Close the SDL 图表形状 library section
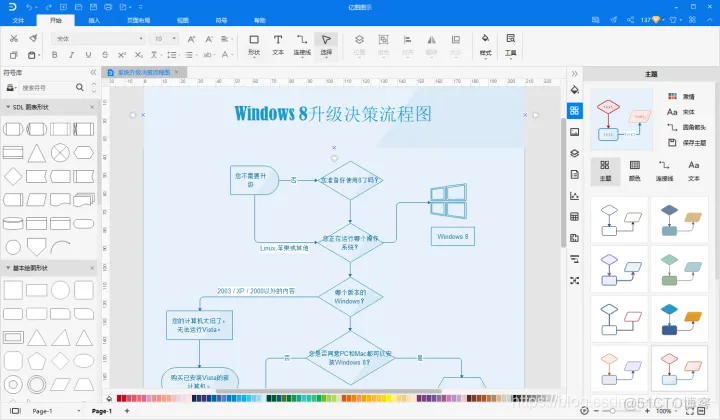Screen dimensions: 720x420 (92, 107)
